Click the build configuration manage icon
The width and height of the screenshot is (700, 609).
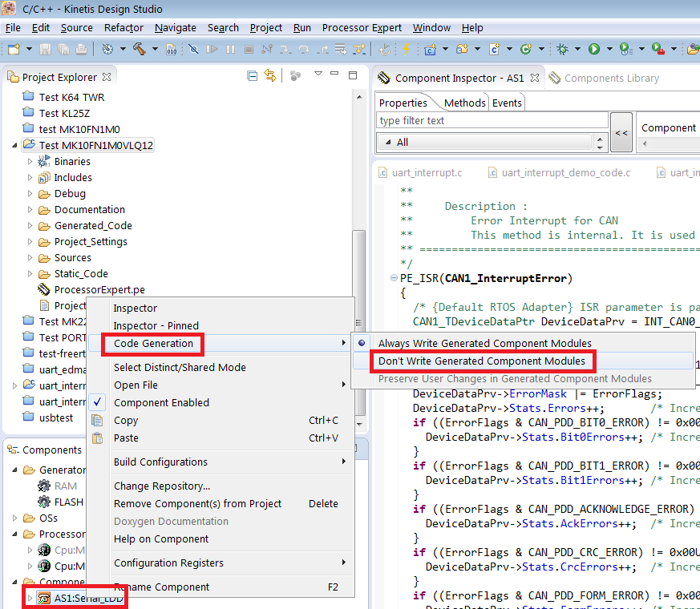click(107, 49)
